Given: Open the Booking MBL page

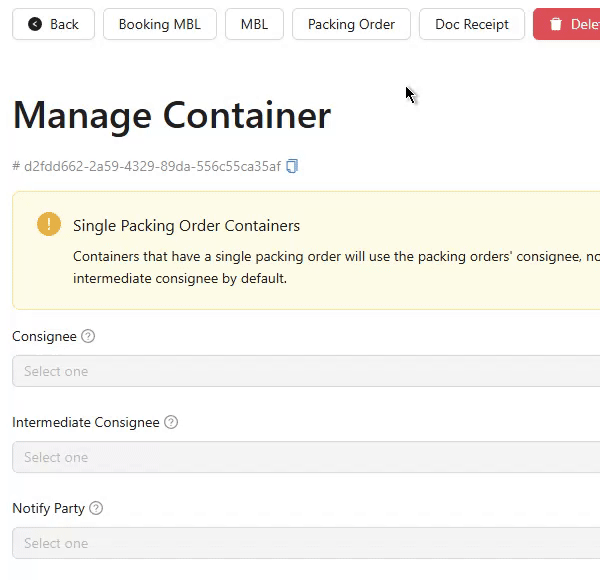Looking at the screenshot, I should coord(160,24).
